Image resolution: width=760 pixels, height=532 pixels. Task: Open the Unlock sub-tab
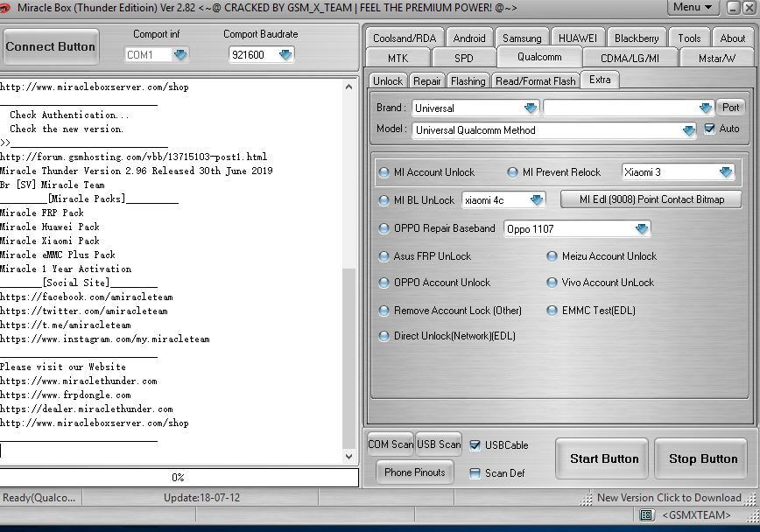[388, 80]
